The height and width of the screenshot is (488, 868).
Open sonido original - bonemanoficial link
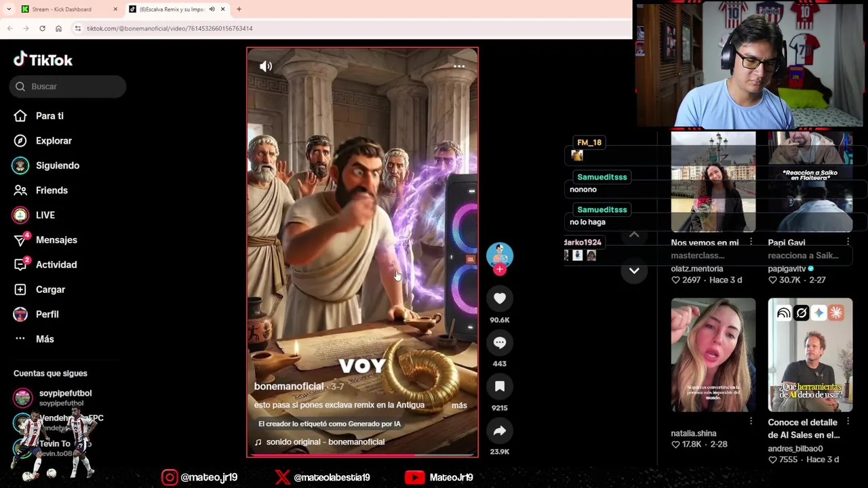(325, 442)
